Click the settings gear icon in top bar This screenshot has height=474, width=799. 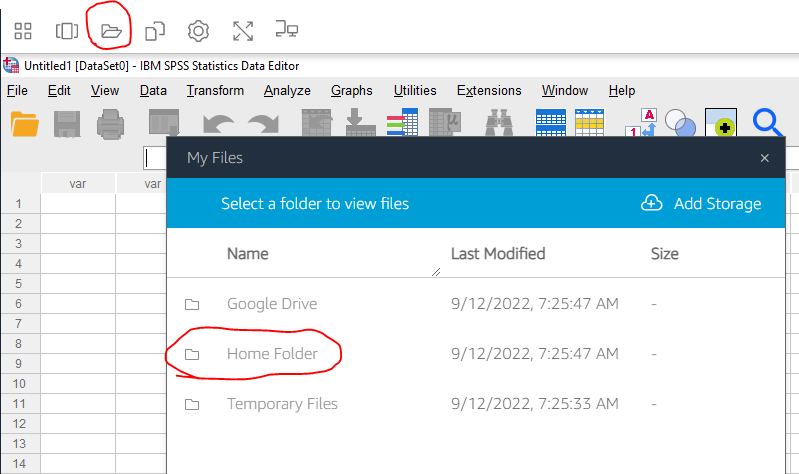pyautogui.click(x=198, y=30)
